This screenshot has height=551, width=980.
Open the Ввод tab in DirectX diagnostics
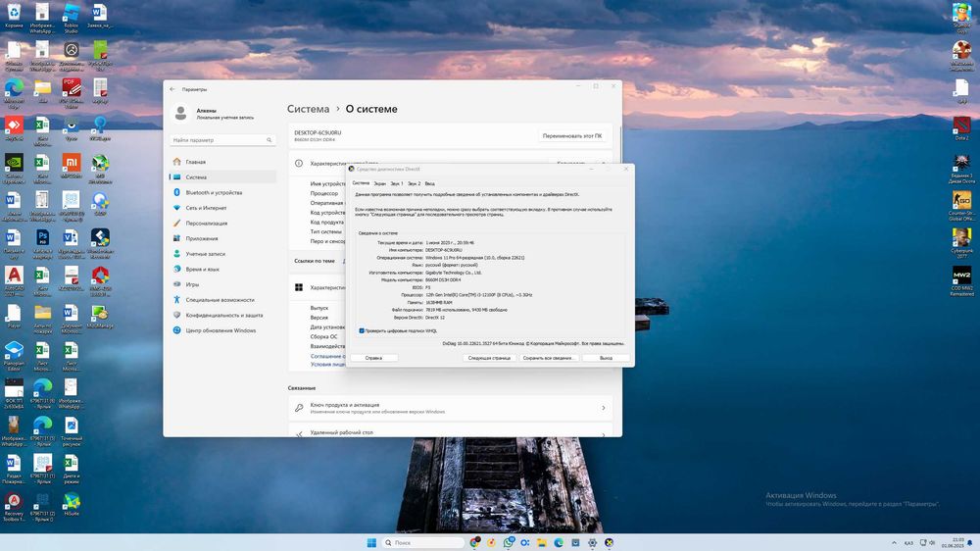point(430,184)
